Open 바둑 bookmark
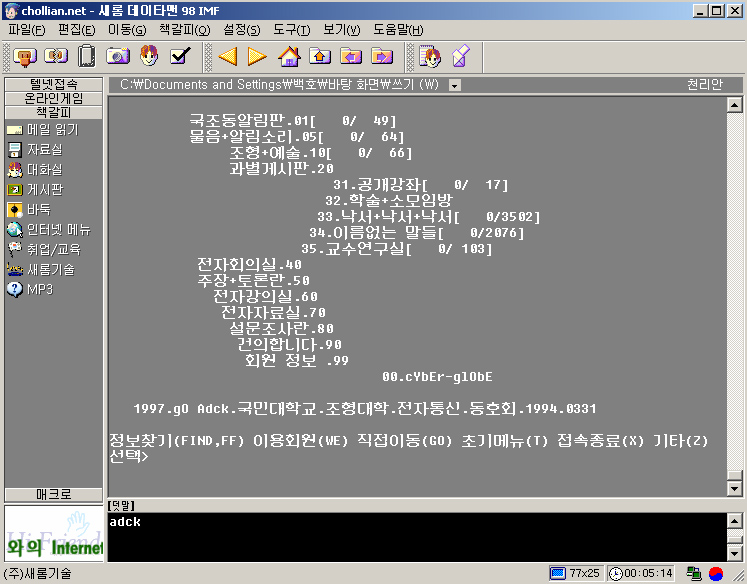The height and width of the screenshot is (584, 747). point(29,210)
